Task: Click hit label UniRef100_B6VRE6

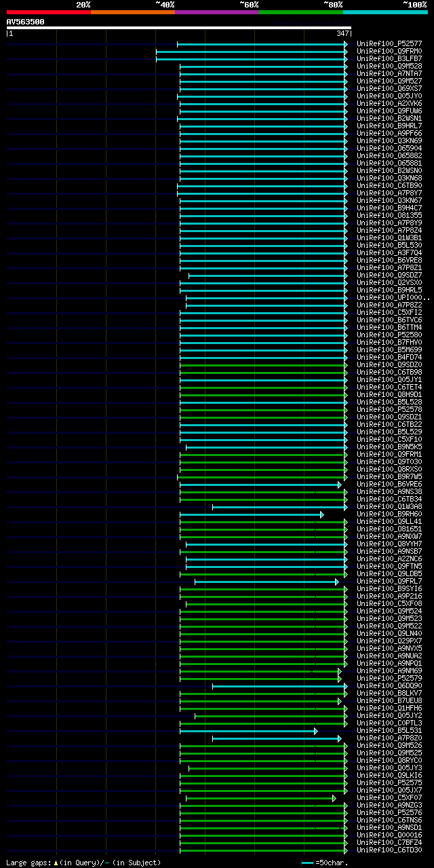Action: (x=390, y=485)
